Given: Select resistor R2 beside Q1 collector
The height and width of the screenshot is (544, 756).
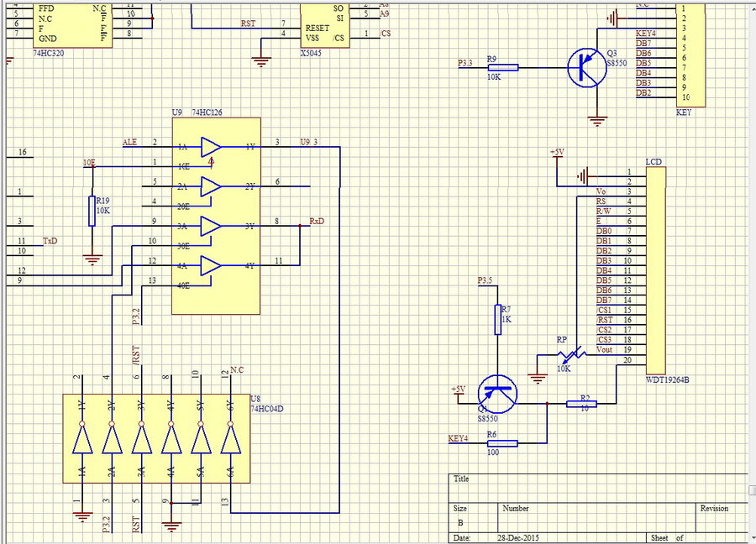Looking at the screenshot, I should [583, 404].
